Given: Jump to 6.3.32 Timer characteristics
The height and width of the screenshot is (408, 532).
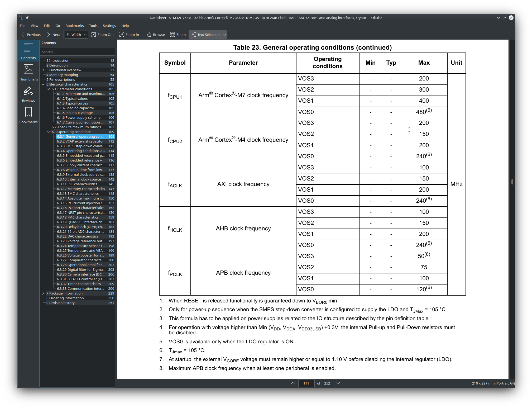Looking at the screenshot, I should [85, 284].
